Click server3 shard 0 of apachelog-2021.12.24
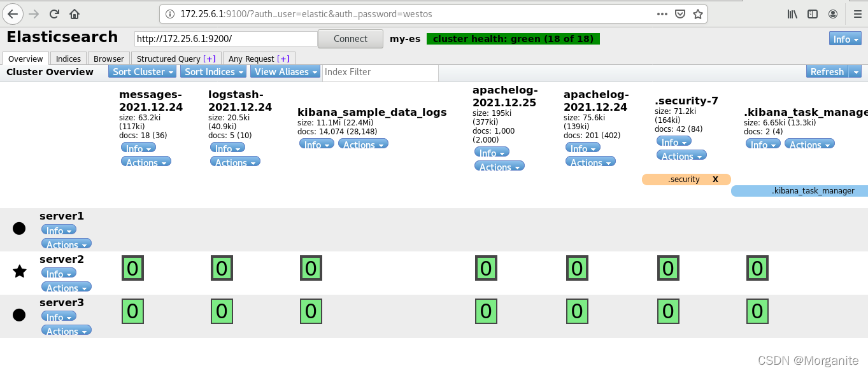 point(577,312)
